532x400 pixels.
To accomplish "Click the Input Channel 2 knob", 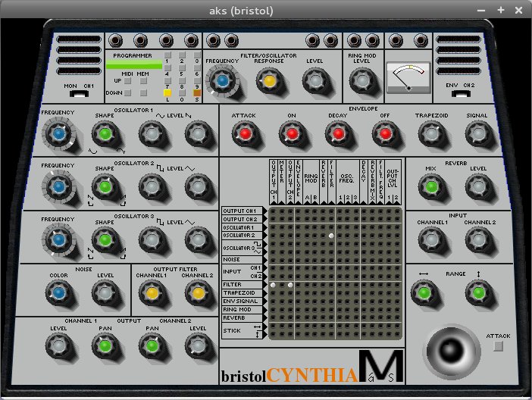I will tap(477, 240).
